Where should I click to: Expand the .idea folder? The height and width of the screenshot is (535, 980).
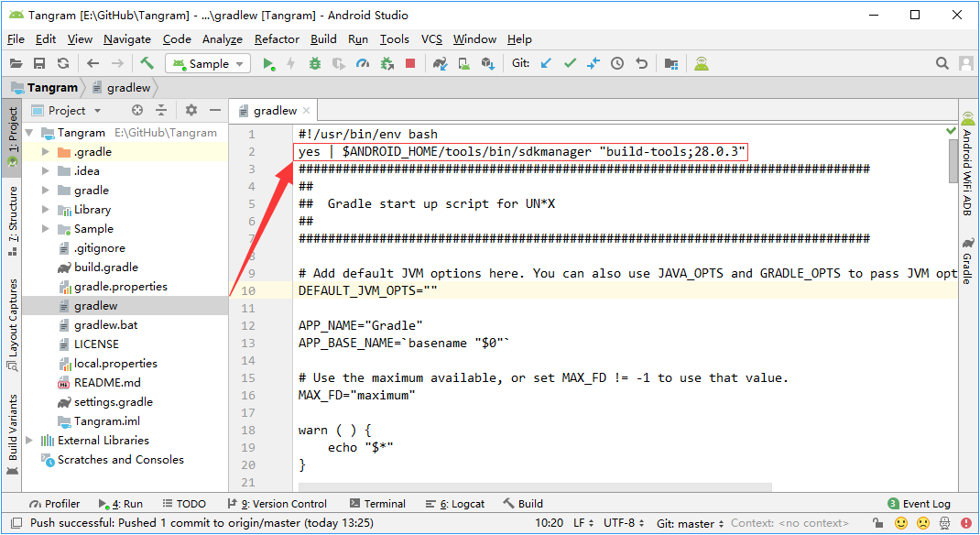coord(45,170)
